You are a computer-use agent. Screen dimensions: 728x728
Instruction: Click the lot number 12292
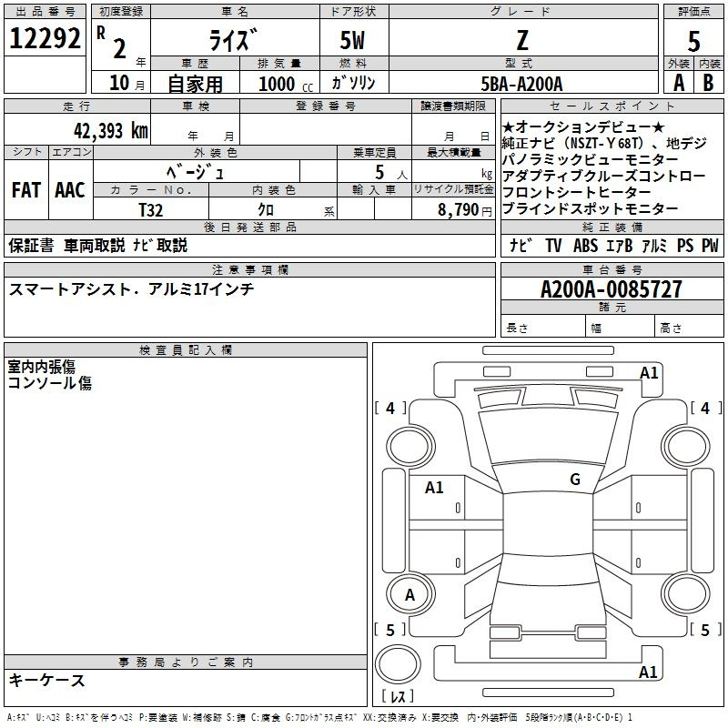(x=45, y=38)
